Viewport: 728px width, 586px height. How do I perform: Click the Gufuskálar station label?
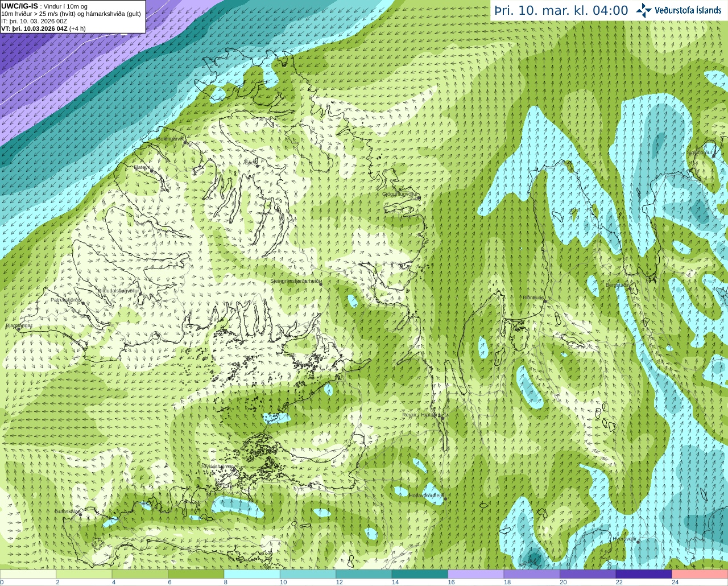[x=67, y=511]
